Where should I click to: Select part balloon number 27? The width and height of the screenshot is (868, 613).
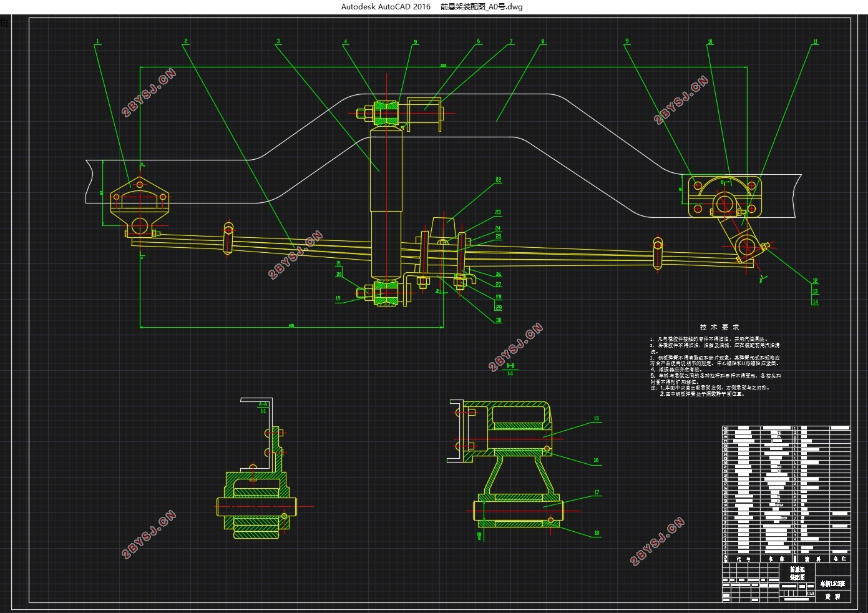(x=499, y=285)
